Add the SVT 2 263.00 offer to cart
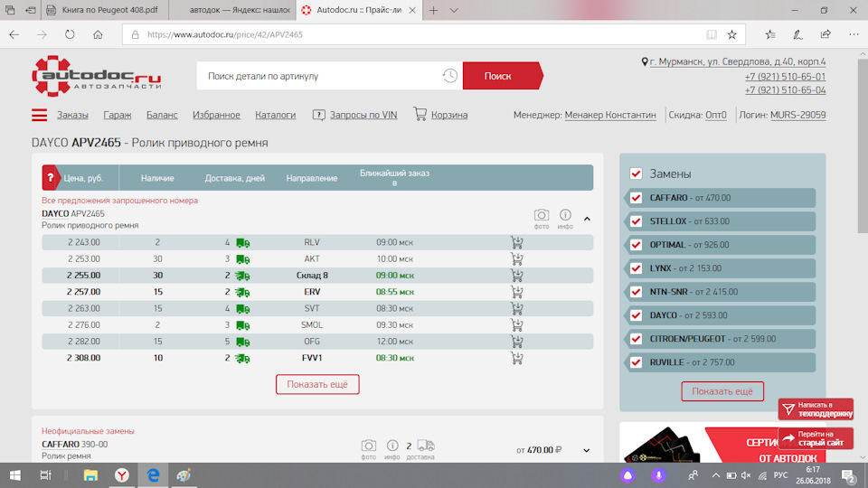Image resolution: width=868 pixels, height=488 pixels. 517,308
